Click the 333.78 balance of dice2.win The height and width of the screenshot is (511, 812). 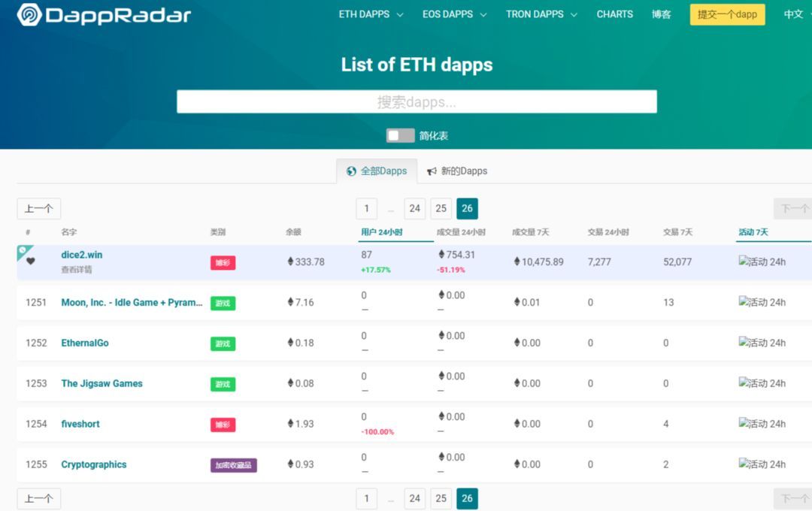306,262
